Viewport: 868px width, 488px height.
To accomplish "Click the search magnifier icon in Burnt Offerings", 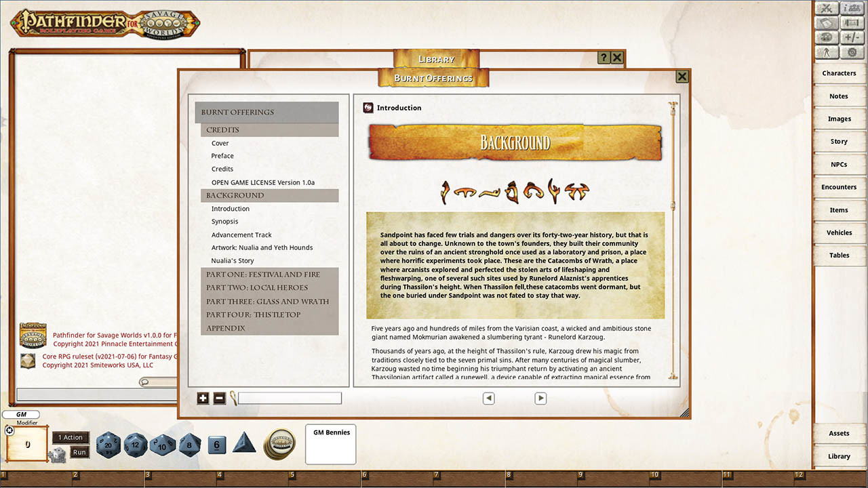I will [x=233, y=398].
